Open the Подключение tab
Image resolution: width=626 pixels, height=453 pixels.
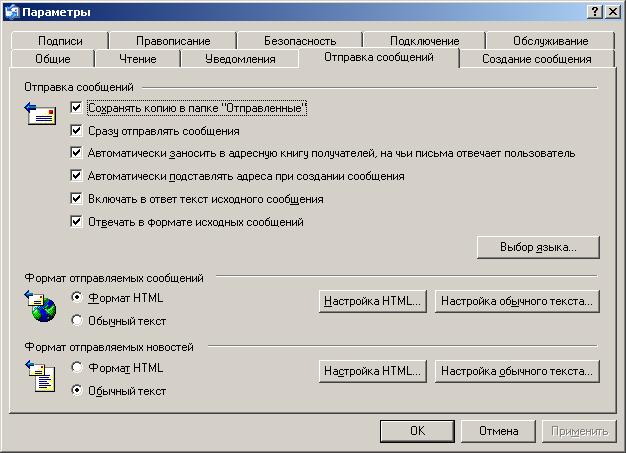coord(424,41)
